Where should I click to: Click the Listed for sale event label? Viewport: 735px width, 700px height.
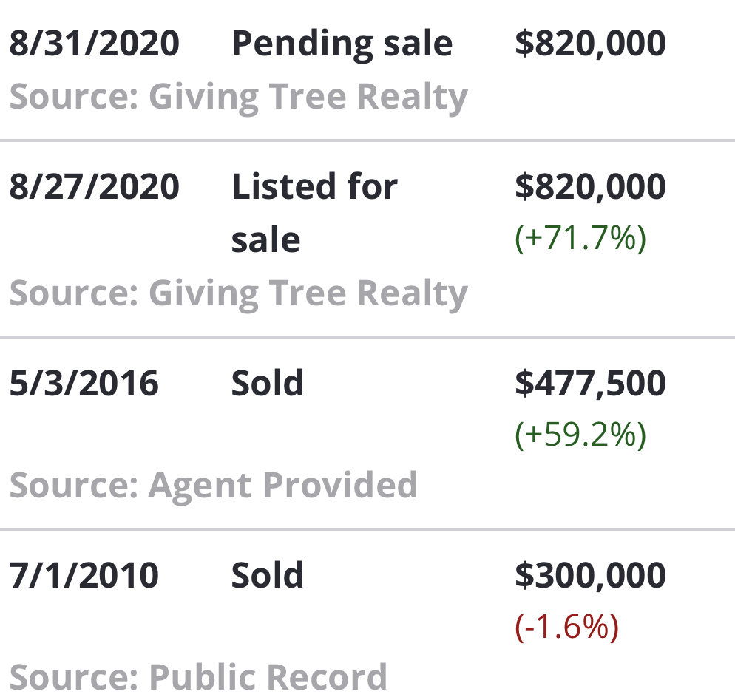314,213
